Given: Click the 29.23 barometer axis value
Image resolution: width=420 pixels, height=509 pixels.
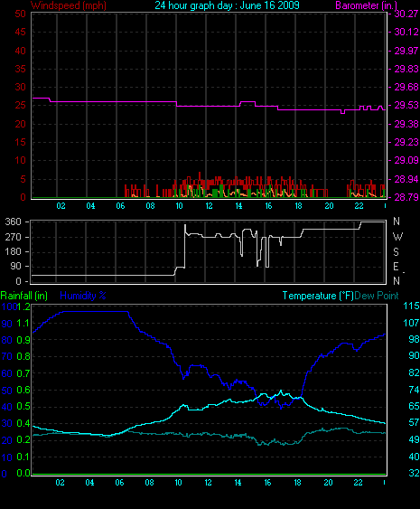Looking at the screenshot, I should point(406,142).
